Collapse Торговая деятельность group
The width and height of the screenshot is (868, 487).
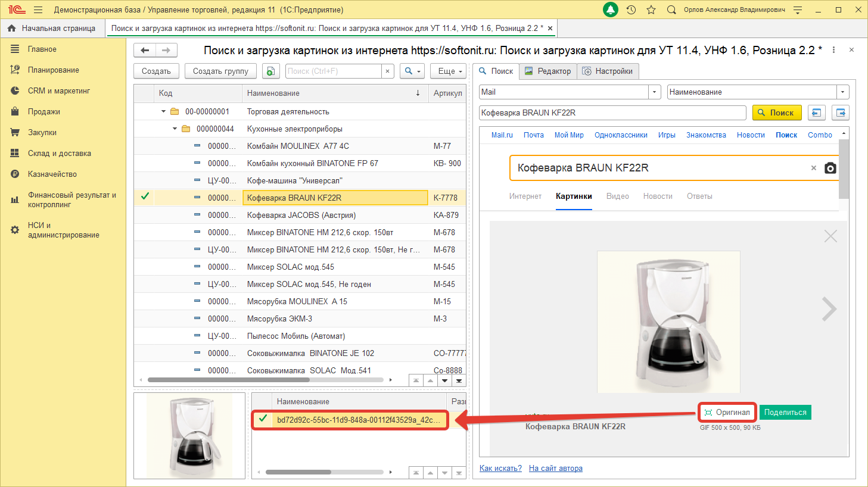164,111
